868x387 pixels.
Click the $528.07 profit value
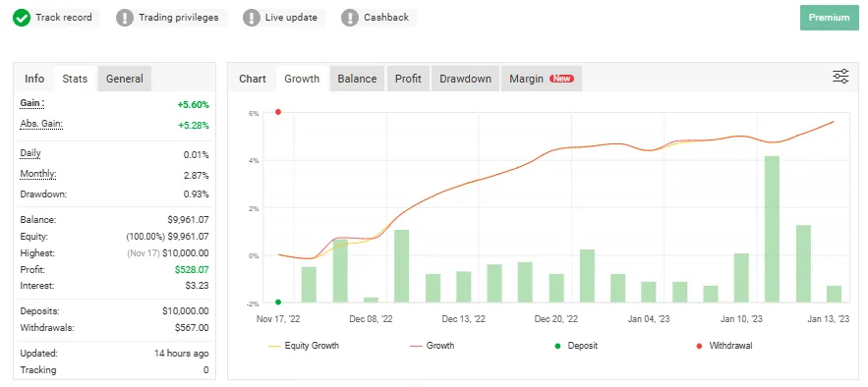click(192, 270)
